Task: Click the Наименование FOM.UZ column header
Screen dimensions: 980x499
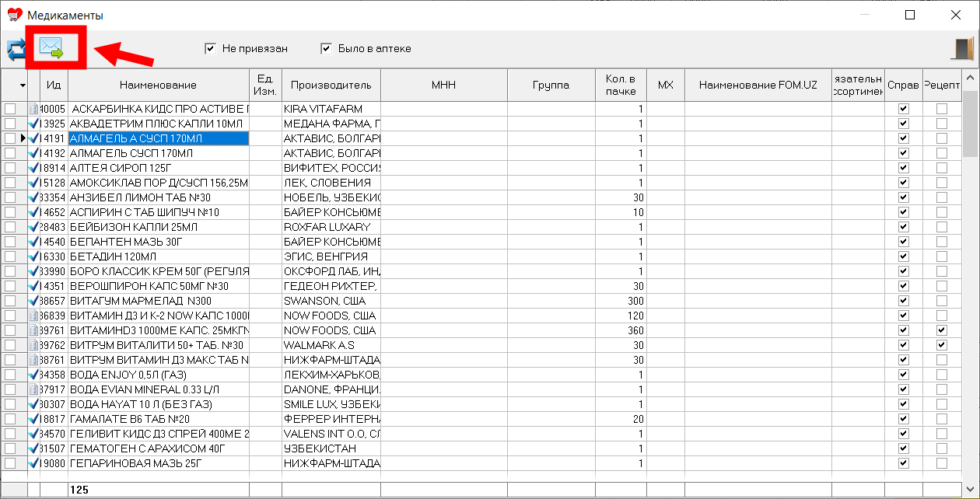Action: click(758, 85)
